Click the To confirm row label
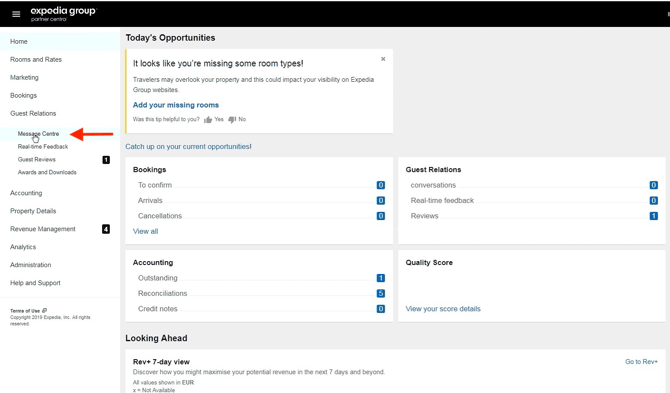670x393 pixels. tap(155, 185)
